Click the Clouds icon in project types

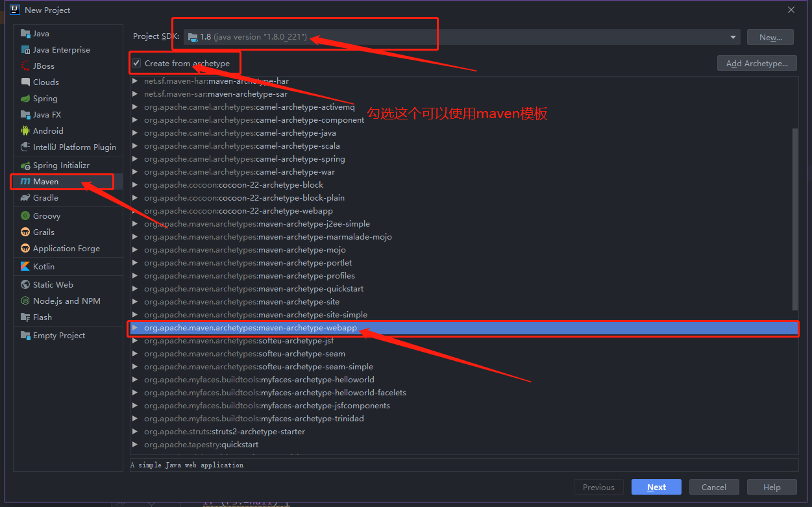pyautogui.click(x=25, y=82)
